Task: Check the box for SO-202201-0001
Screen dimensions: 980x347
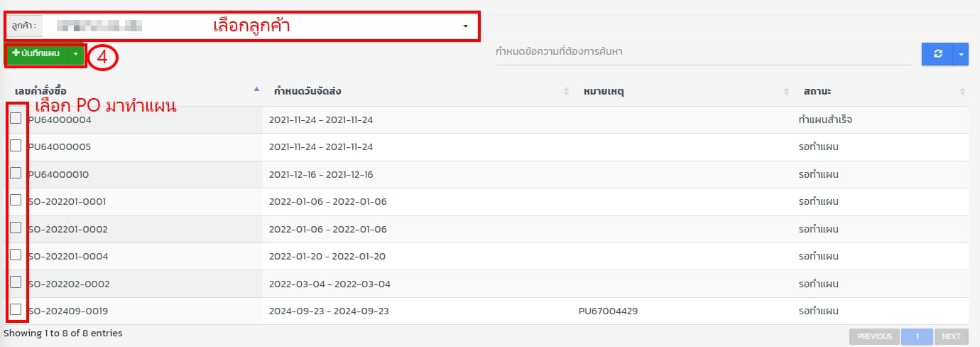Action: [16, 201]
